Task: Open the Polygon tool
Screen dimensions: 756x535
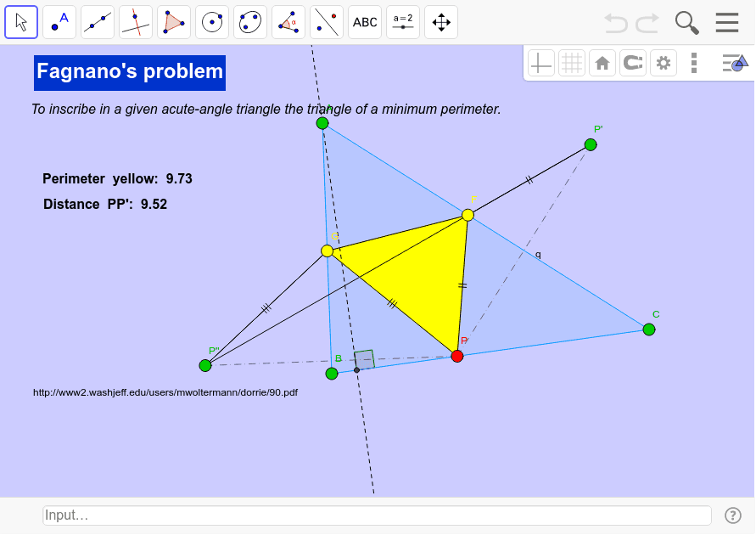Action: (x=173, y=21)
